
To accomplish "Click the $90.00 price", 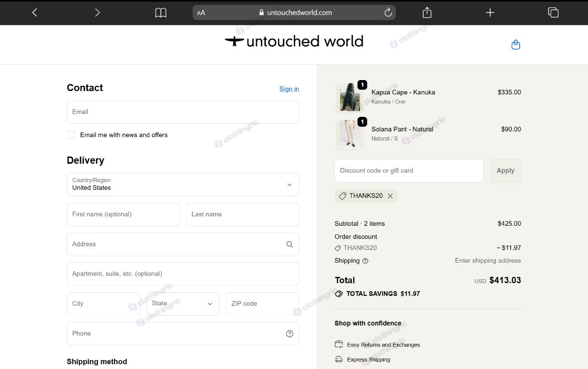I will [511, 129].
